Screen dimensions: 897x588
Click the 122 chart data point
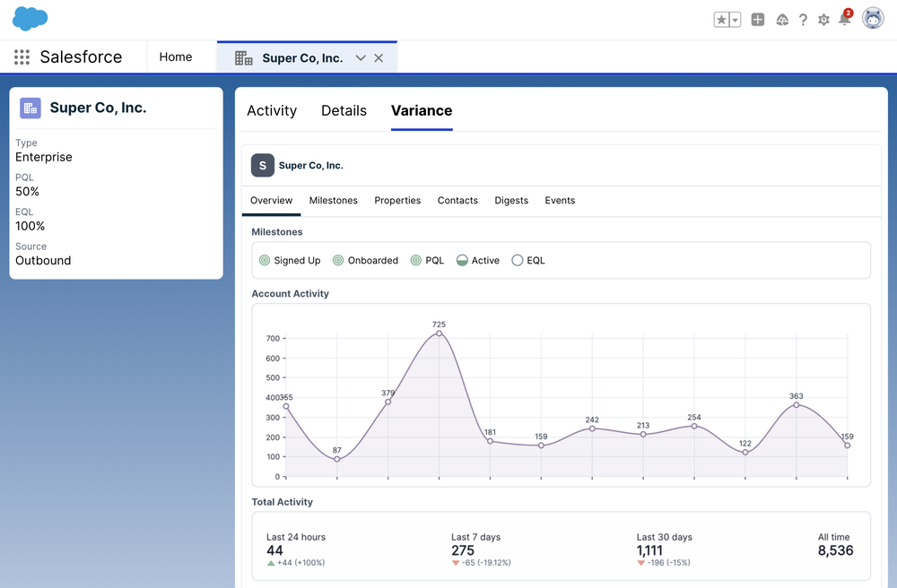(x=745, y=453)
